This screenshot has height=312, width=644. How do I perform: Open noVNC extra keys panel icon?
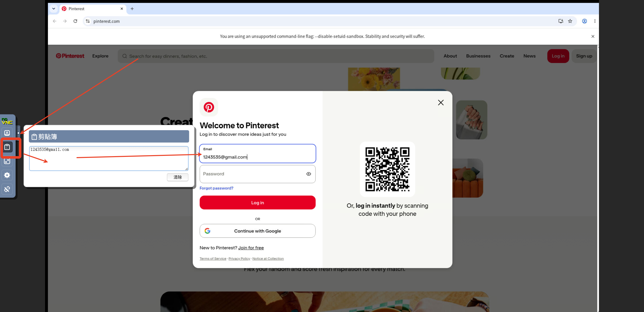(7, 133)
